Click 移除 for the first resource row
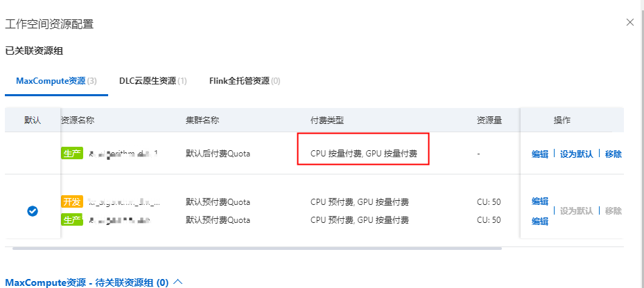This screenshot has width=644, height=288. 613,154
